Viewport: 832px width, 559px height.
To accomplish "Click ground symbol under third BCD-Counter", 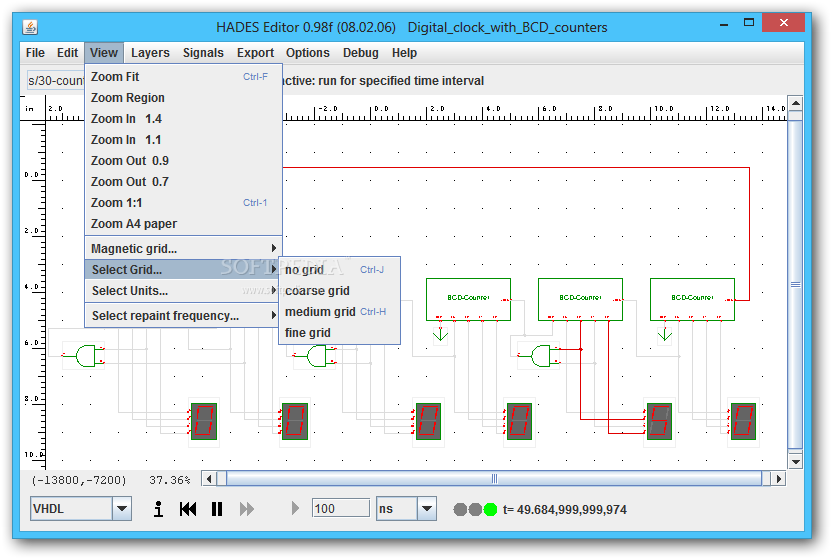I will [x=665, y=334].
